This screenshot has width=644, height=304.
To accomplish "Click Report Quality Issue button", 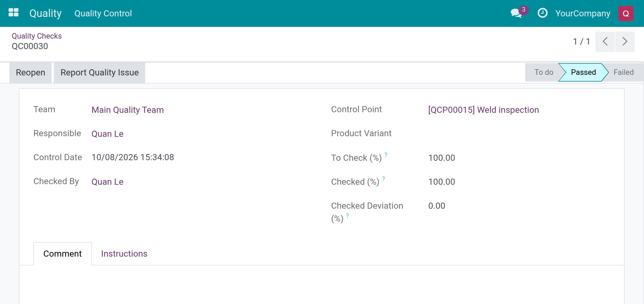I will (x=100, y=72).
